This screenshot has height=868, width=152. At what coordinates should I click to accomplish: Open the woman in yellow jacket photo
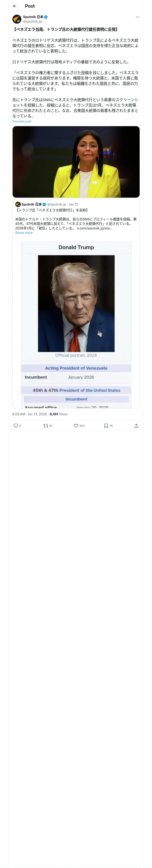tap(76, 162)
